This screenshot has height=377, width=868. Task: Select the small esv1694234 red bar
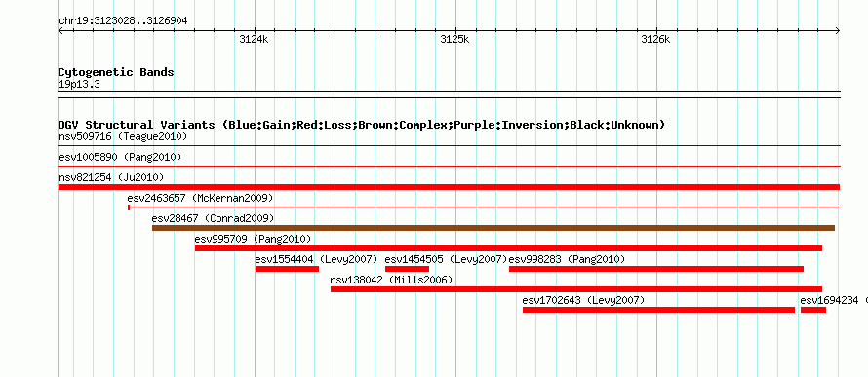pos(813,310)
